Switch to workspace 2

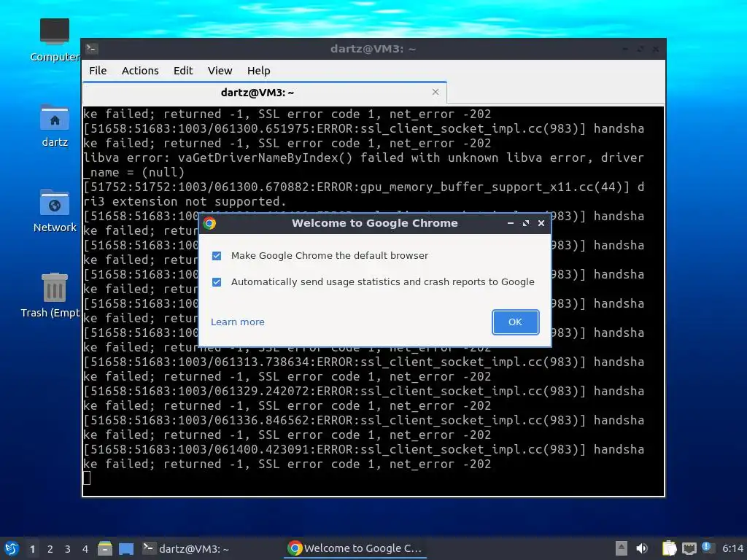(50, 549)
